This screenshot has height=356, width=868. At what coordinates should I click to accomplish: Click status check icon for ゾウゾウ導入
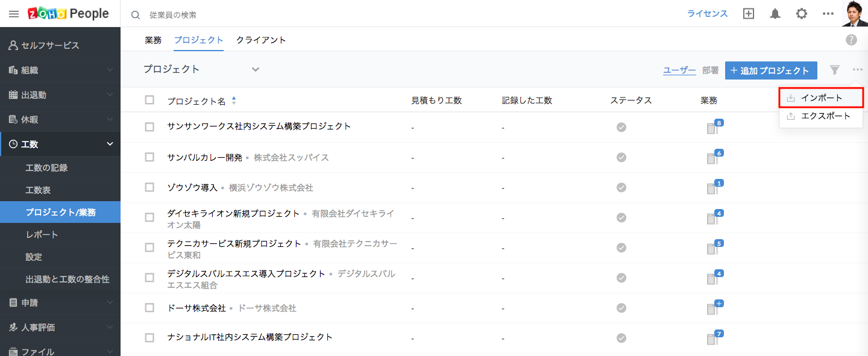click(621, 187)
